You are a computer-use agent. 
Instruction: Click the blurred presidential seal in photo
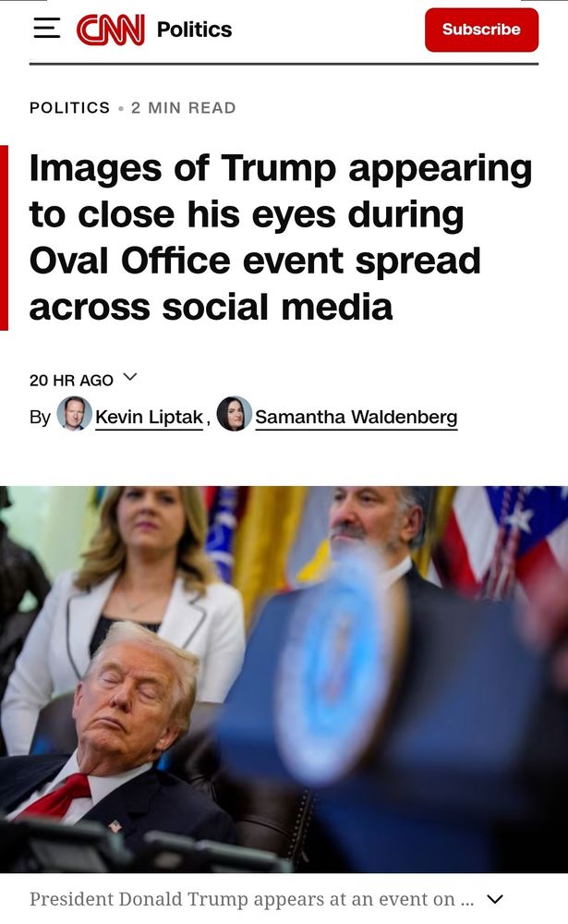tap(339, 666)
